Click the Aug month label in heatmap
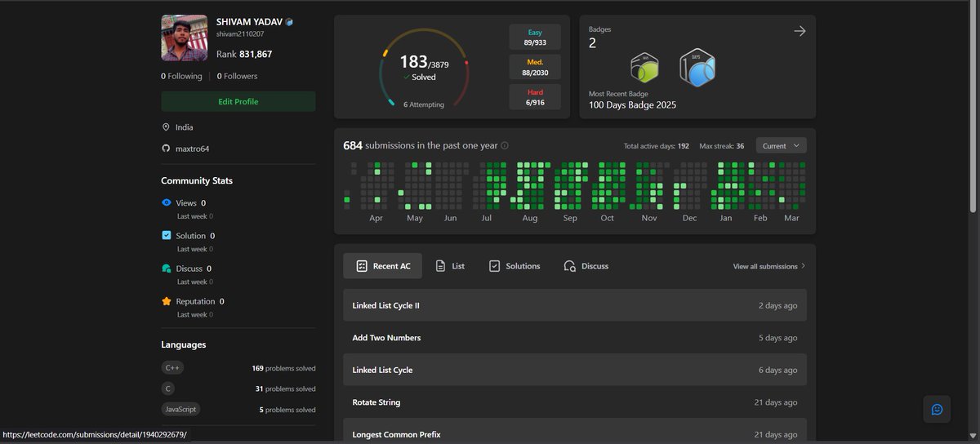This screenshot has height=444, width=980. [x=529, y=219]
